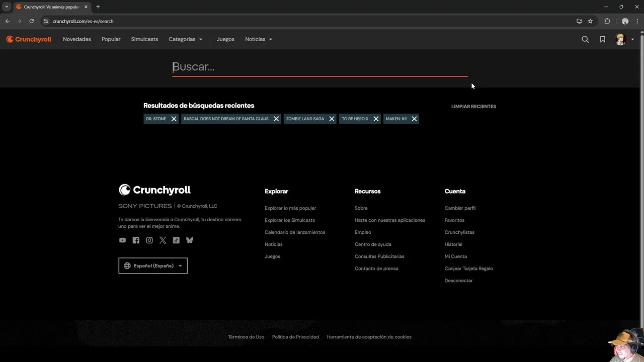Viewport: 644px width, 362px height.
Task: Open the watchlist bookmark icon
Action: 602,39
